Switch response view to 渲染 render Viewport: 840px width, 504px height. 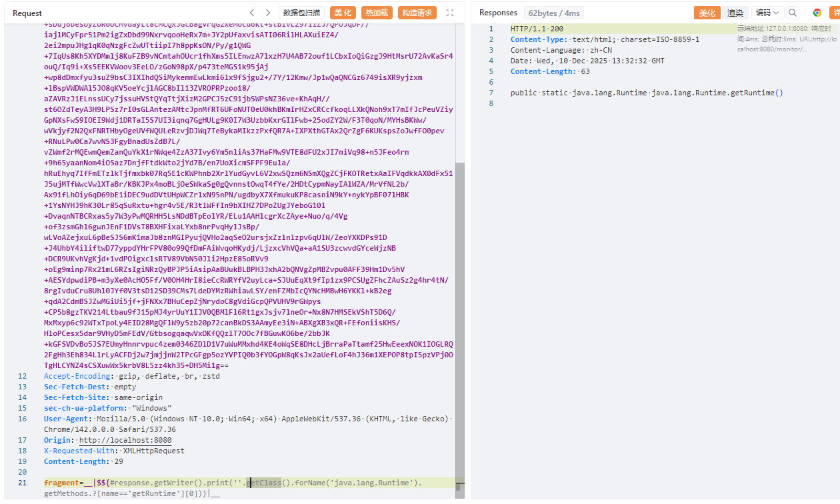[x=735, y=13]
